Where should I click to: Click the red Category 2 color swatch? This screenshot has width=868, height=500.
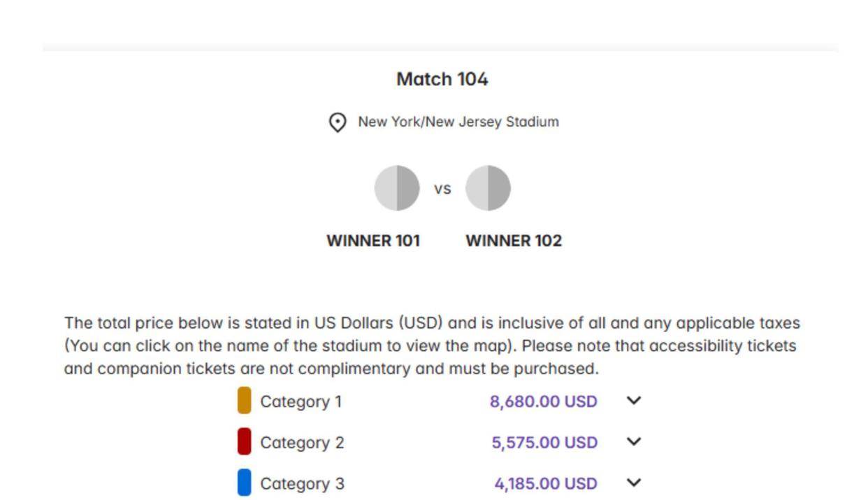244,442
